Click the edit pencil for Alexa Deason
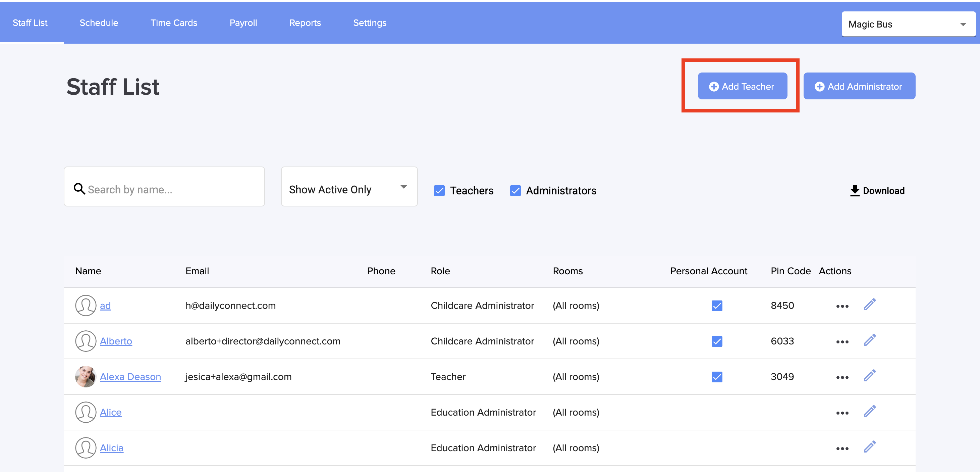 coord(870,376)
